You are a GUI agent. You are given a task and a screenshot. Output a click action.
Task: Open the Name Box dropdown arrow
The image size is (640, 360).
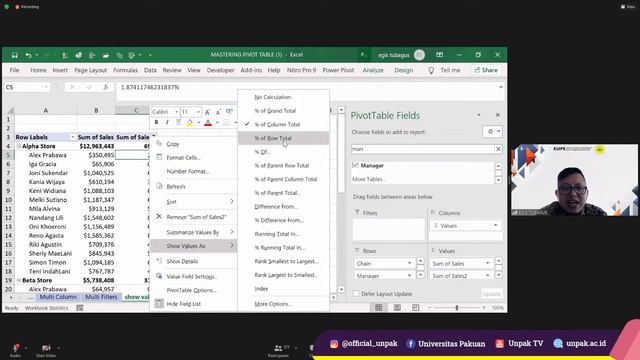click(x=46, y=87)
